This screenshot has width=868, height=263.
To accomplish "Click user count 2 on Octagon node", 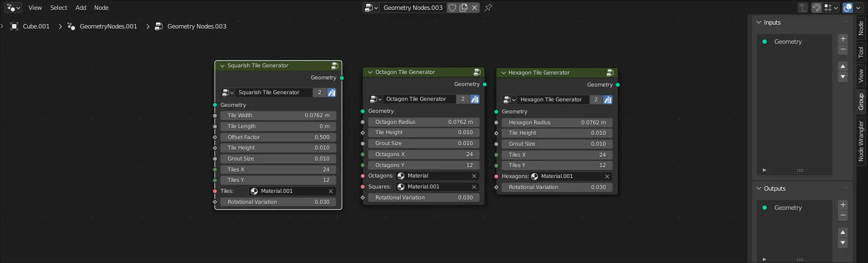I will [x=463, y=99].
